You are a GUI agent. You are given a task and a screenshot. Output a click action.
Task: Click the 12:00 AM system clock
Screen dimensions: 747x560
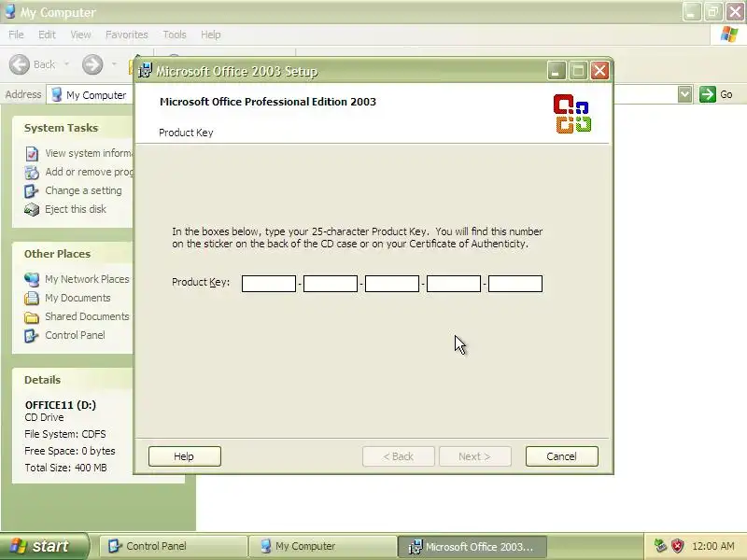(713, 546)
